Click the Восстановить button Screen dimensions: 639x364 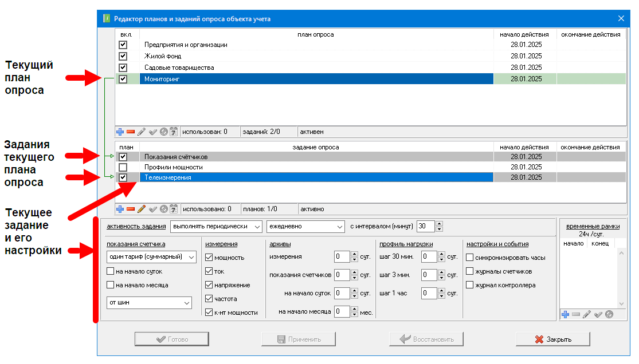[426, 339]
